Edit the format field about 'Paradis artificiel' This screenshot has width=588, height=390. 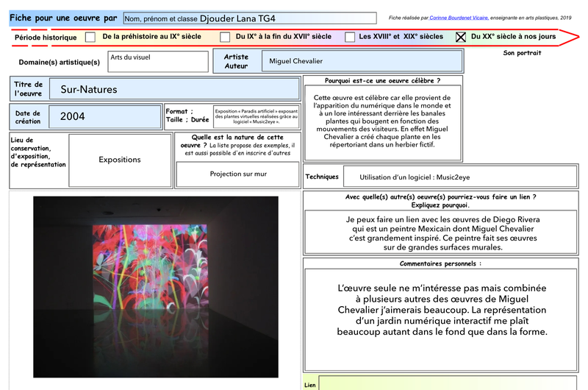(256, 116)
